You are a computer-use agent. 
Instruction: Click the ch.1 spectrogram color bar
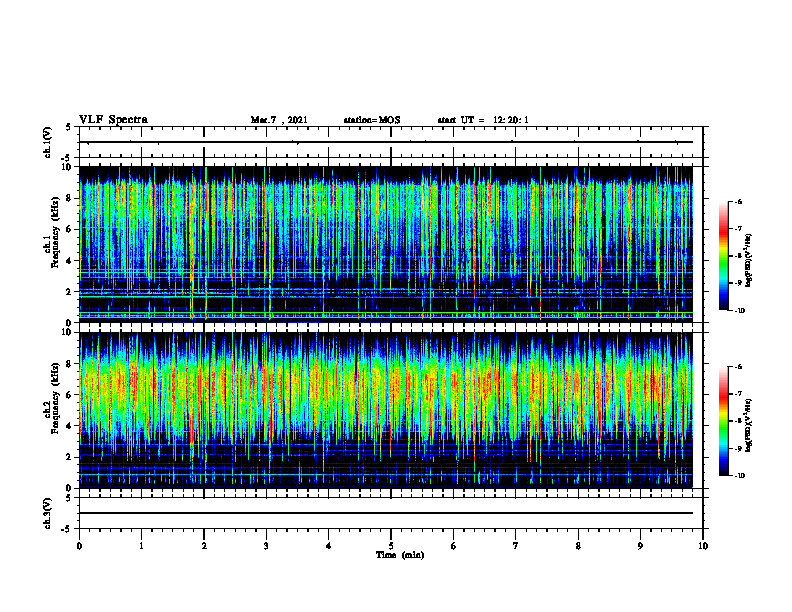pyautogui.click(x=723, y=256)
